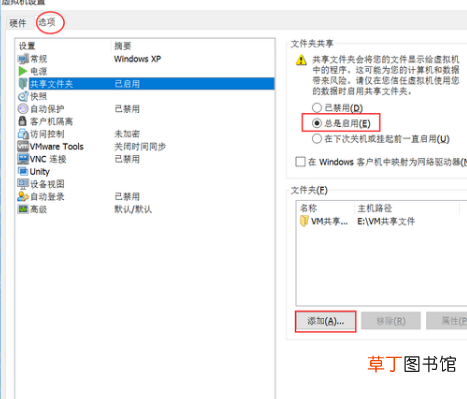
Task: Click the 默认/默认 summary text
Action: (x=133, y=209)
